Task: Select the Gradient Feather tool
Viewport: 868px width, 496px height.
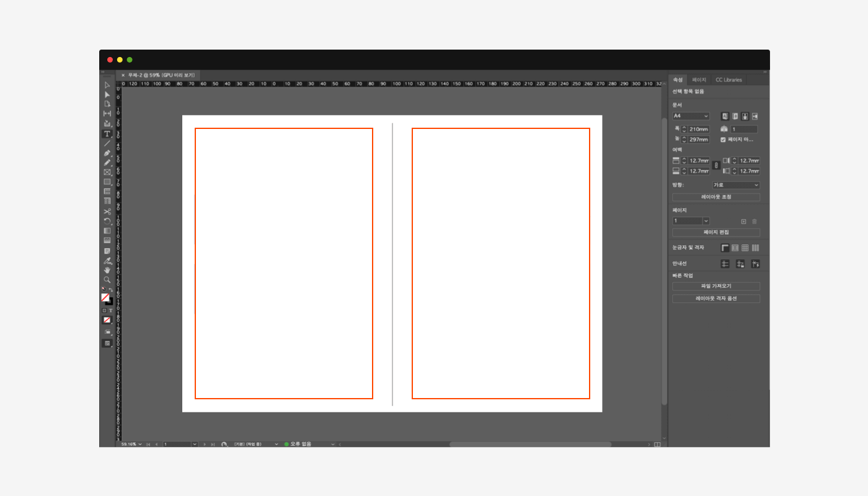Action: click(107, 241)
